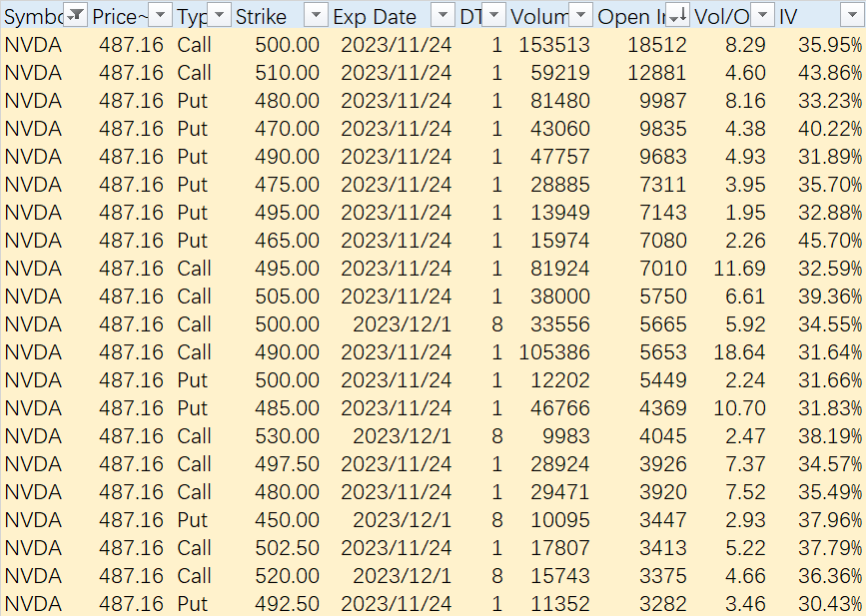Viewport: 866px width, 616px height.
Task: Open the Strike column filter dropdown
Action: click(x=317, y=15)
